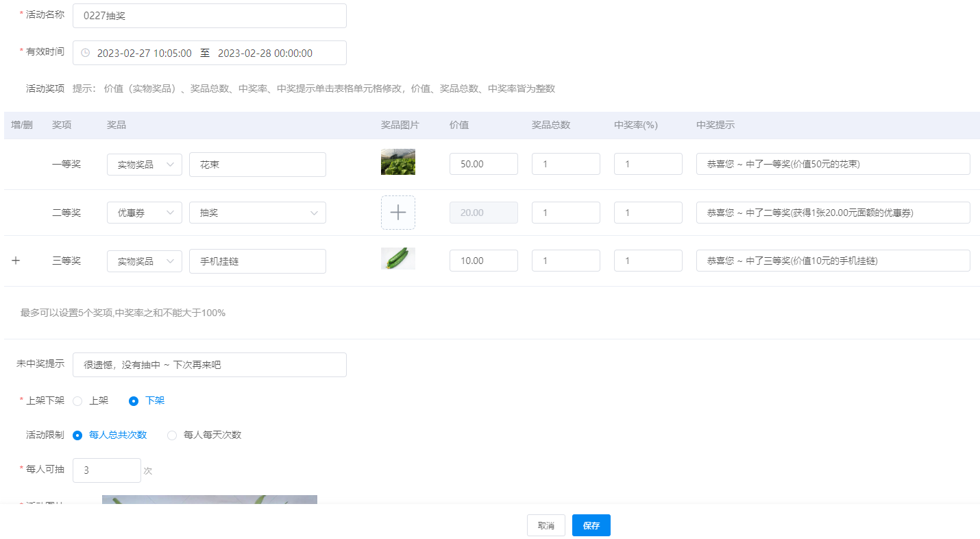Viewport: 980px width, 539px height.
Task: Click the 一等奖 价值 field showing 50.00
Action: pos(483,164)
